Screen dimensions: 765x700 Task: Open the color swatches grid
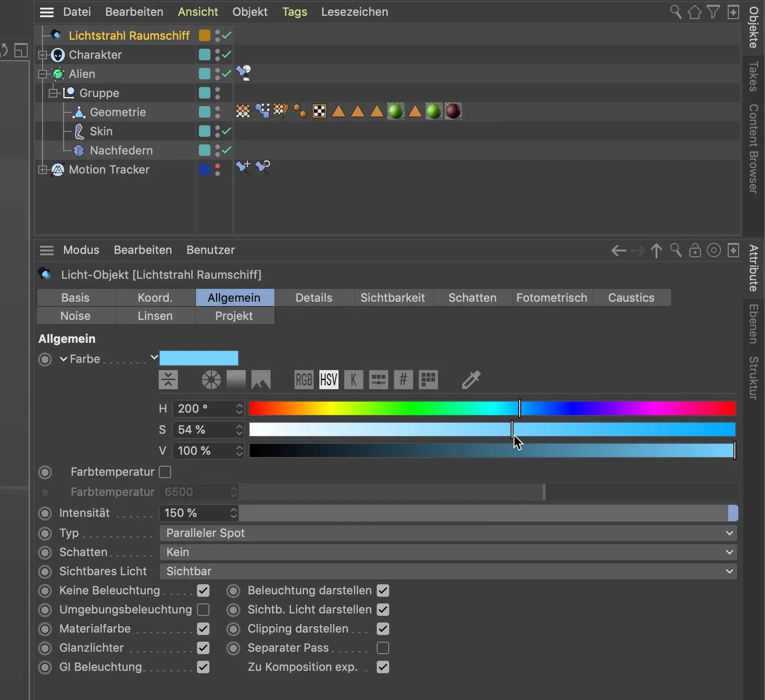click(x=428, y=380)
